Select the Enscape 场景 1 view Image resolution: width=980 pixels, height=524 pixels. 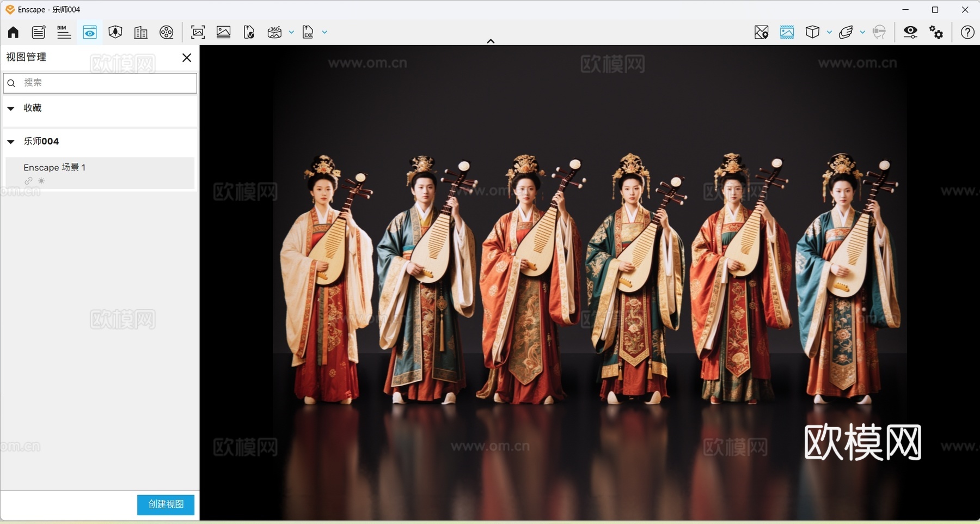[100, 173]
